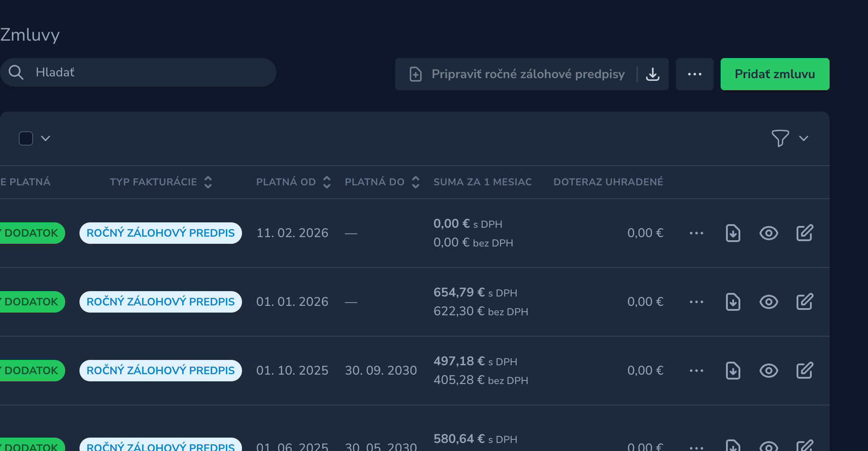Viewport: 868px width, 451px height.
Task: Download document for 01. 01. 2026 row
Action: pyautogui.click(x=733, y=302)
